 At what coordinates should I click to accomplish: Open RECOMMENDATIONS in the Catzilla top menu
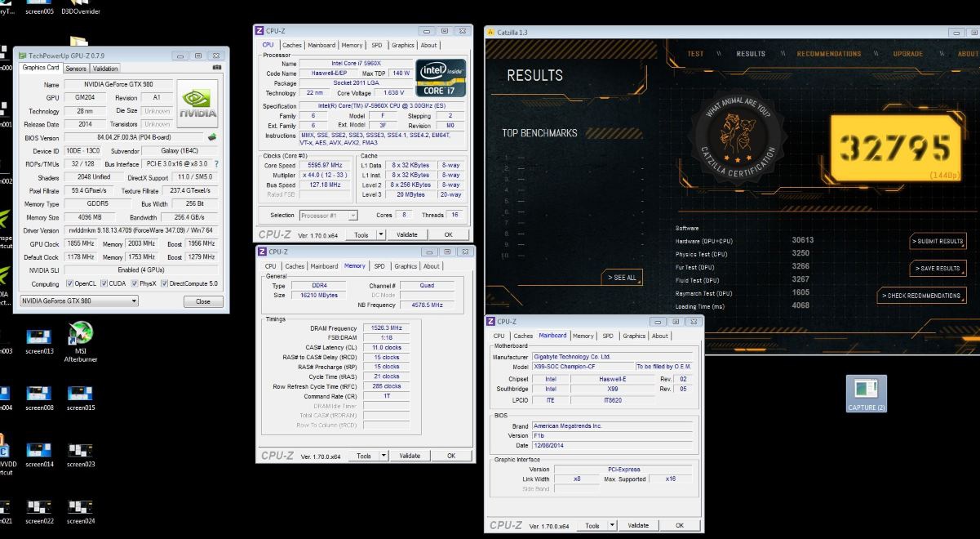pyautogui.click(x=828, y=54)
